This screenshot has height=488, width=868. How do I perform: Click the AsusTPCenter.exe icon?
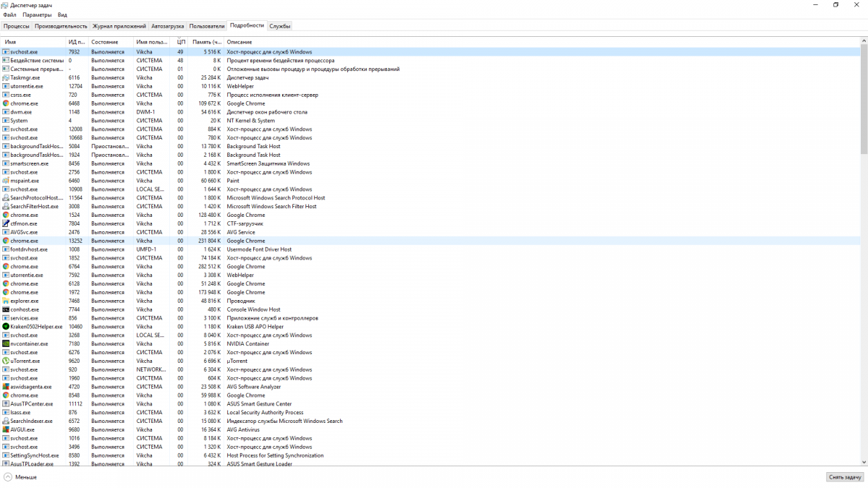tap(6, 404)
